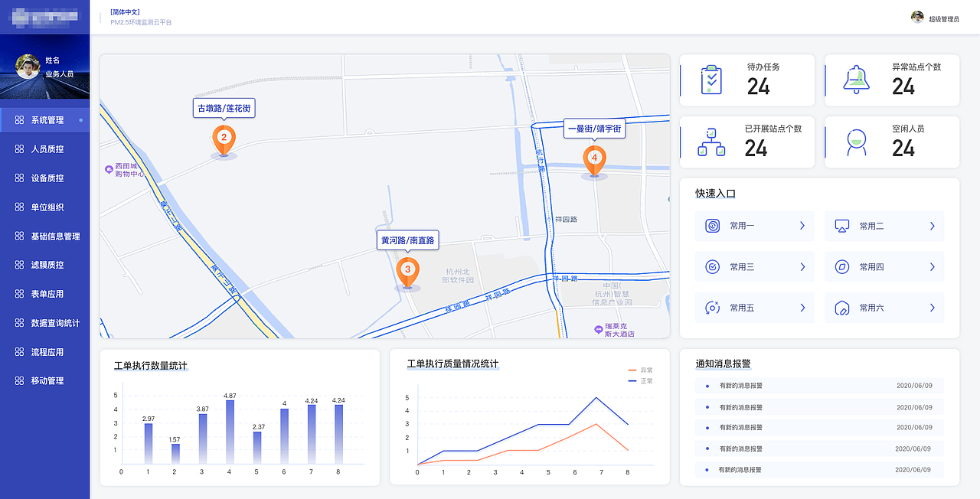Click the 常用六 tag icon

point(842,308)
